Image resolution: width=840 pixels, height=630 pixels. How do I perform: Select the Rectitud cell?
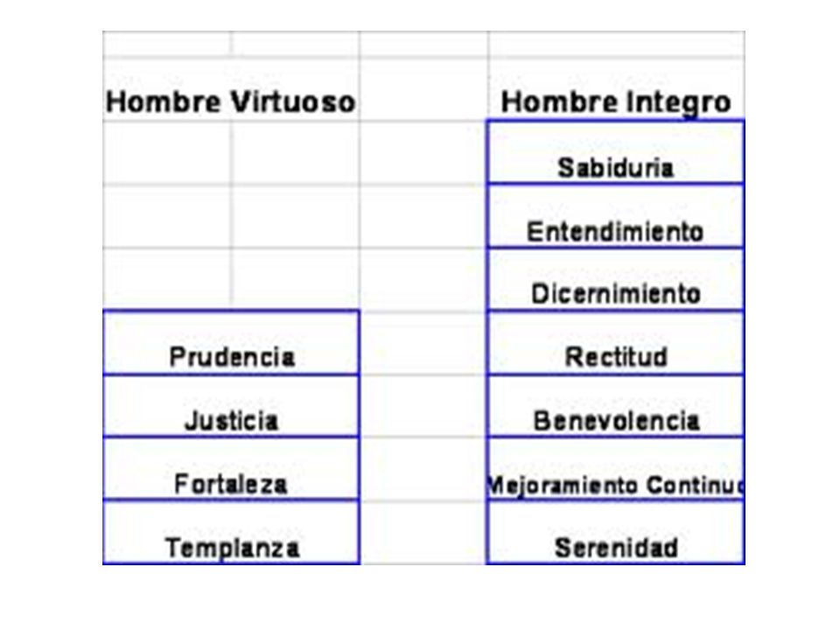coord(616,342)
